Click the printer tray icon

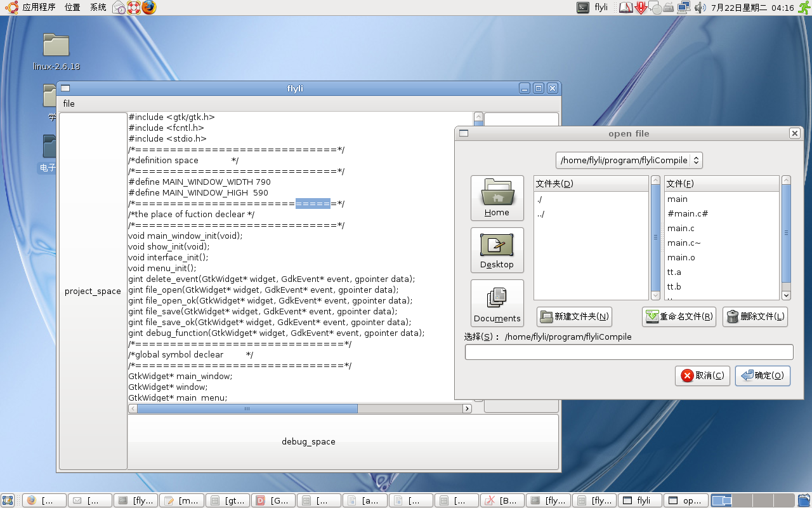point(669,8)
